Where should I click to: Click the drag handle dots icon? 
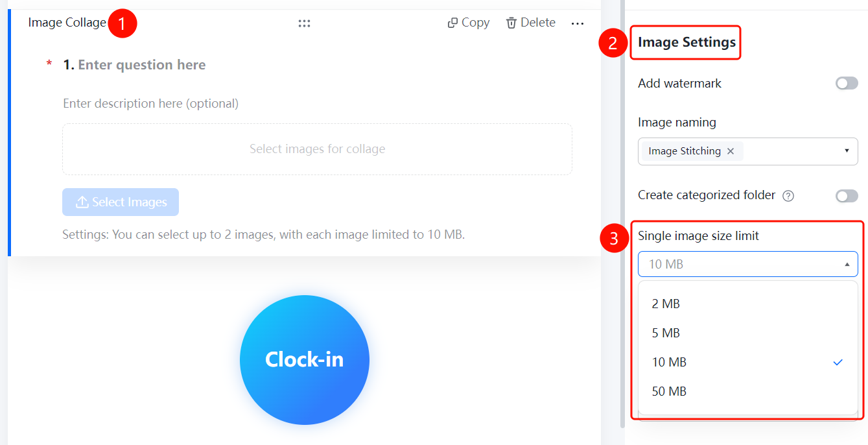tap(304, 23)
